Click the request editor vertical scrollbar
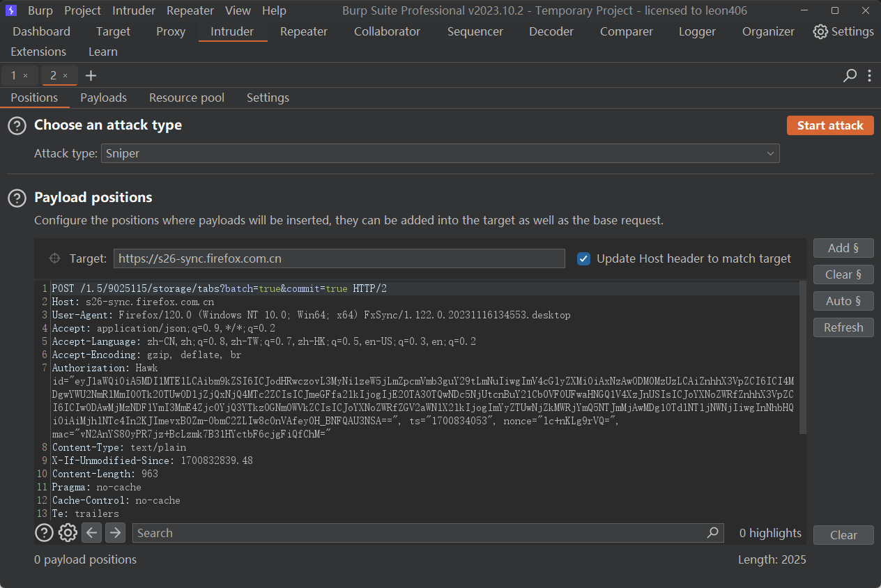 click(x=802, y=357)
